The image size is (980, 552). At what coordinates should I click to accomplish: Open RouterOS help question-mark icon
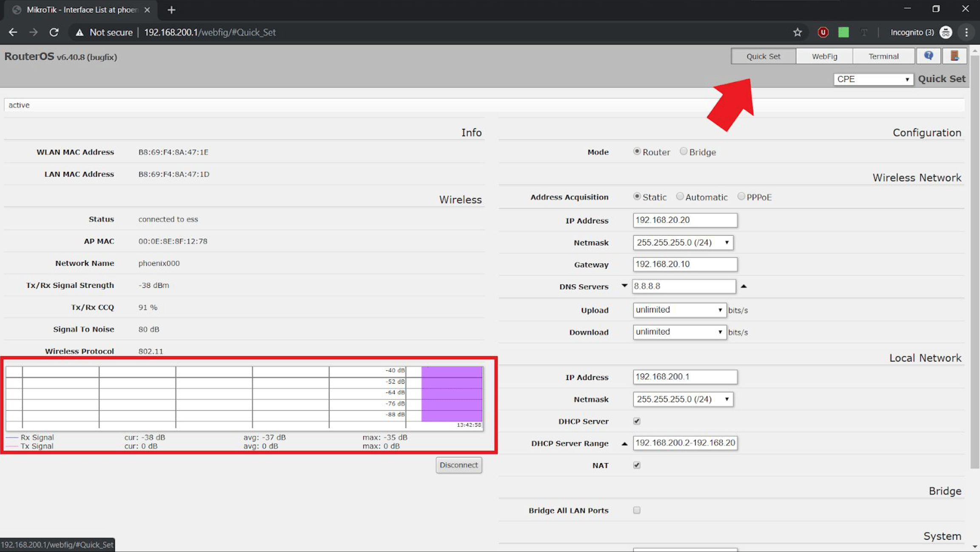[929, 56]
